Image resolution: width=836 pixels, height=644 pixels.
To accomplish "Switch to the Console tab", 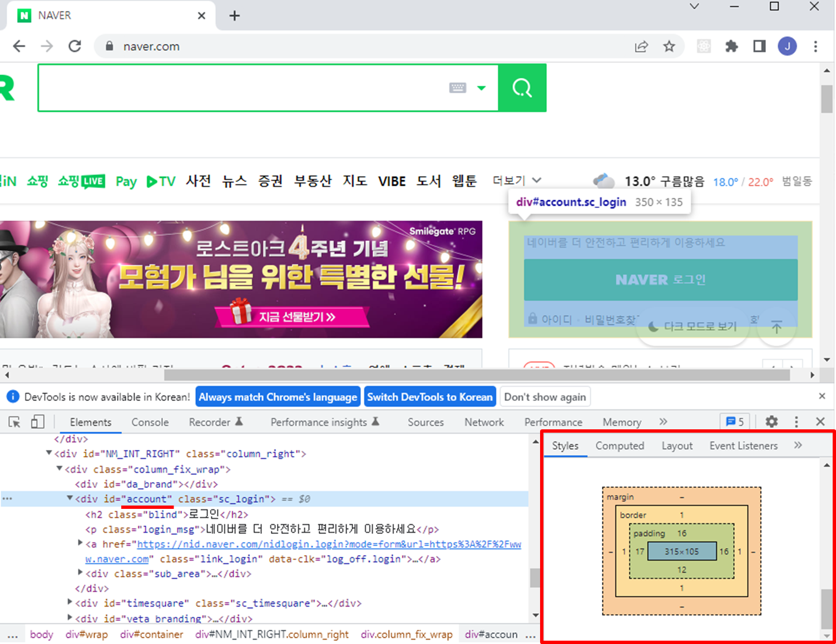I will tap(150, 422).
